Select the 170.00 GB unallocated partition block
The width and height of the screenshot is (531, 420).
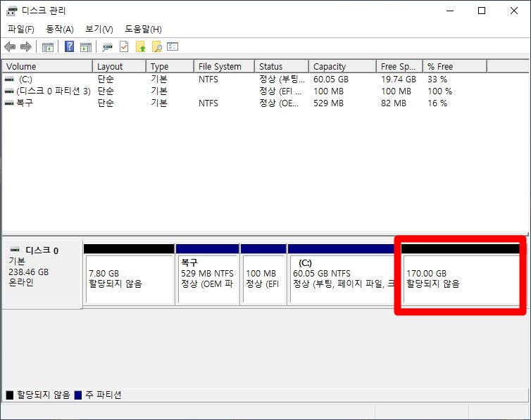point(460,274)
